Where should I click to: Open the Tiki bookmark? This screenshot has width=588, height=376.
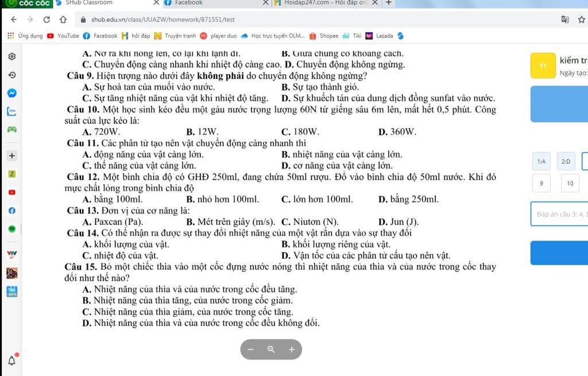352,36
